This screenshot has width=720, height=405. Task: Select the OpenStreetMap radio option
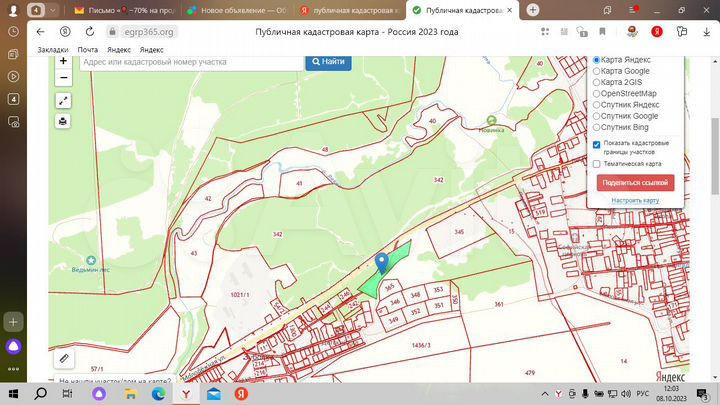597,93
